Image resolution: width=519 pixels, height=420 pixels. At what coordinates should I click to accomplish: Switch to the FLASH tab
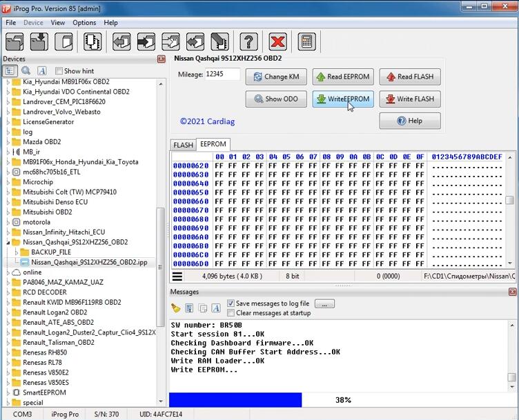click(183, 145)
